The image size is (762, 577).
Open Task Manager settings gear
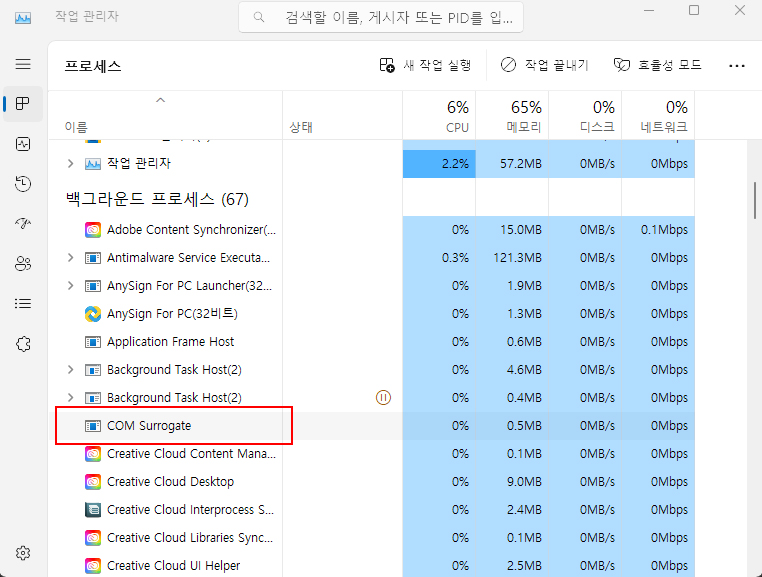point(23,553)
